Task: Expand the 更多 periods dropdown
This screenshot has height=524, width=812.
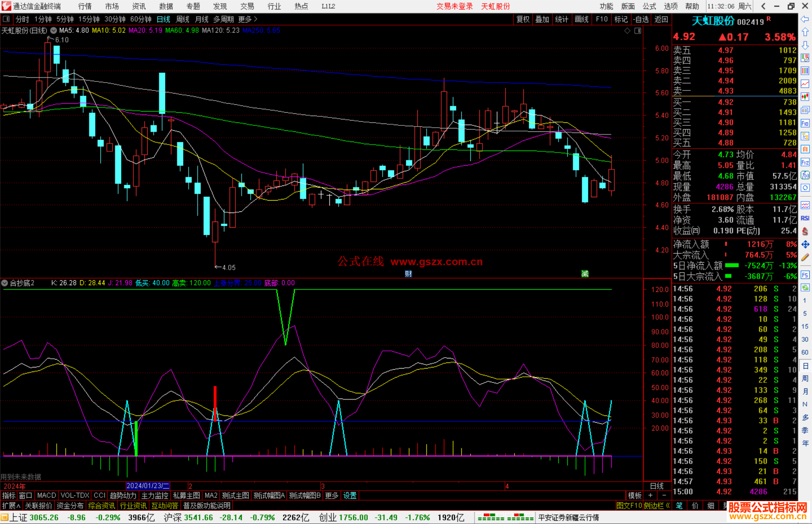Action: click(247, 19)
